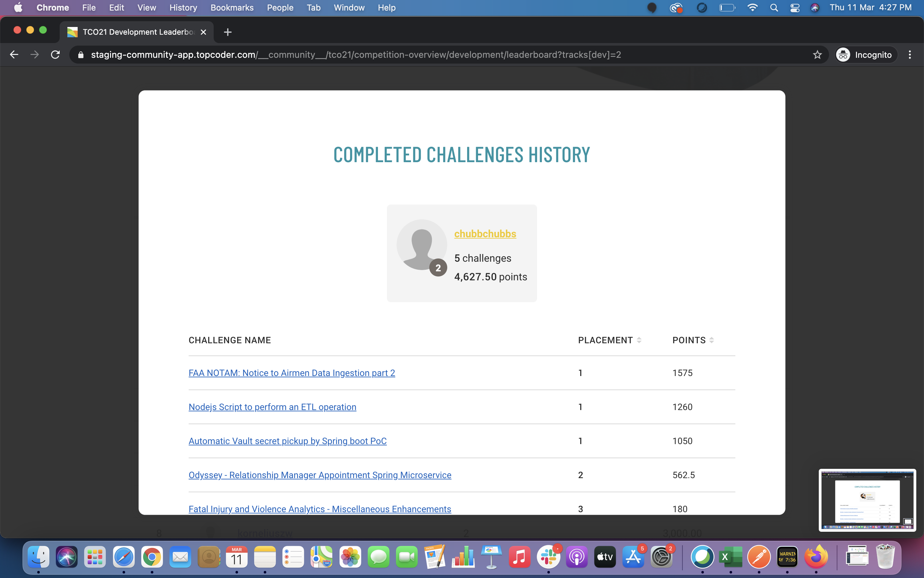
Task: Open Automatic Vault secret pickup challenge link
Action: coord(287,441)
